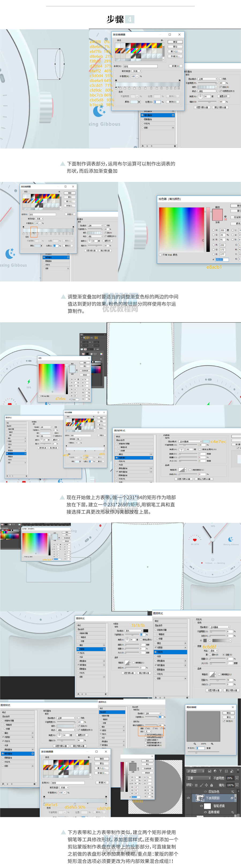Toggle 添加杂色 filter visibility eye
Screen dimensions: 241x868
[x=205, y=792]
